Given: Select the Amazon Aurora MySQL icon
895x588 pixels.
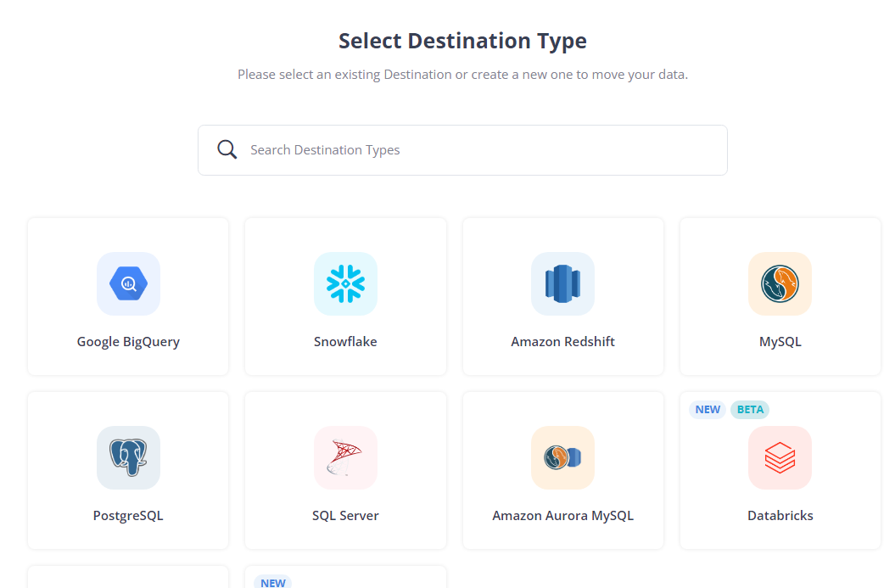Looking at the screenshot, I should (562, 457).
